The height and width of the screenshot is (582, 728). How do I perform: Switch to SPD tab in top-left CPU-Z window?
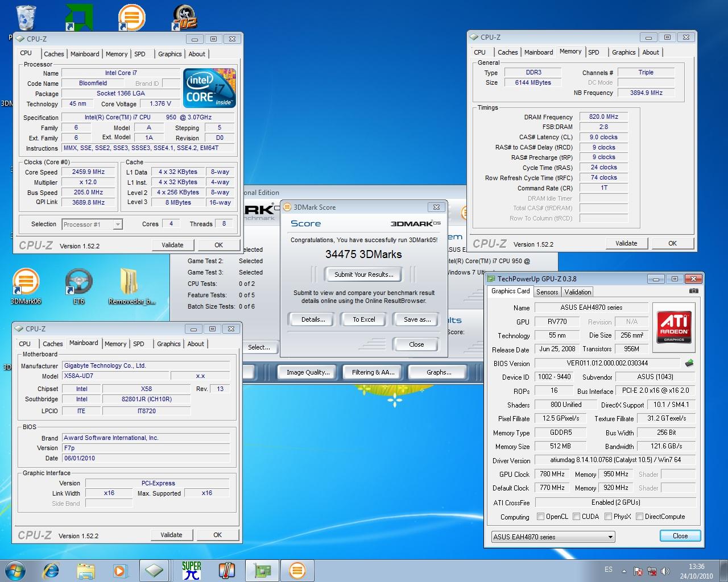(x=140, y=54)
